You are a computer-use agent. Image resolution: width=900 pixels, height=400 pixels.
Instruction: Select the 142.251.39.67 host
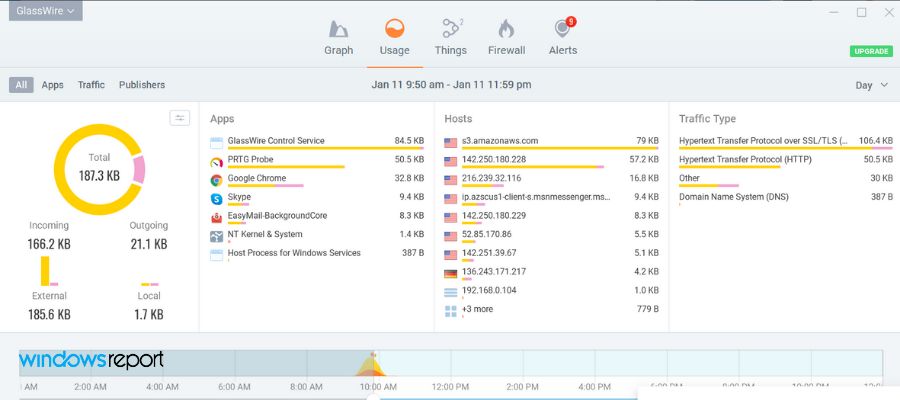[552, 254]
